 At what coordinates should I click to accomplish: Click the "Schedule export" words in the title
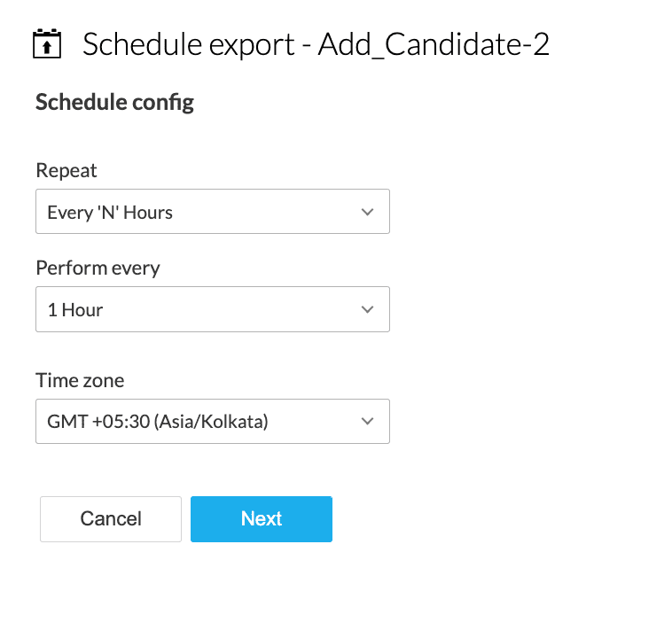pyautogui.click(x=188, y=44)
